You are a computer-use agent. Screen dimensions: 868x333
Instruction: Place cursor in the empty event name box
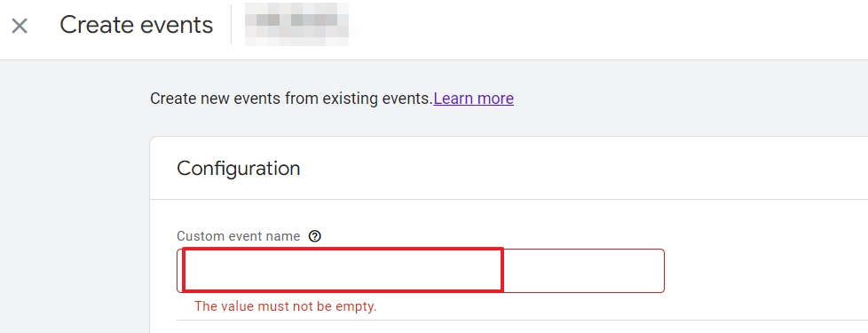point(421,271)
